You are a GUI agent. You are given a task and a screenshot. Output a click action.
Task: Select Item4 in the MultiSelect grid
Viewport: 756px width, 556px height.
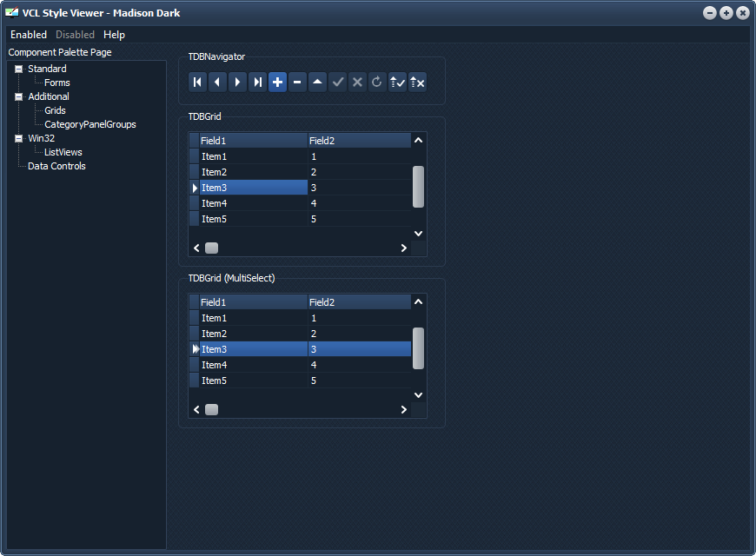pyautogui.click(x=254, y=365)
